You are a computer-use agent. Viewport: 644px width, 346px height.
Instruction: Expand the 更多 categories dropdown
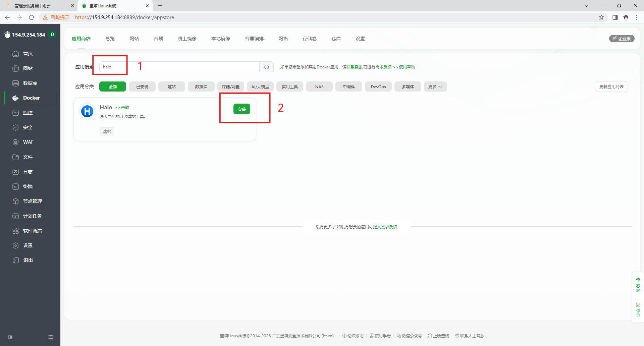(435, 86)
